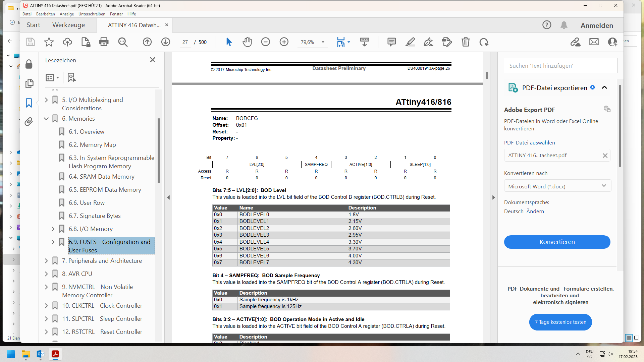
Task: Click the zoom out minus icon
Action: click(266, 42)
